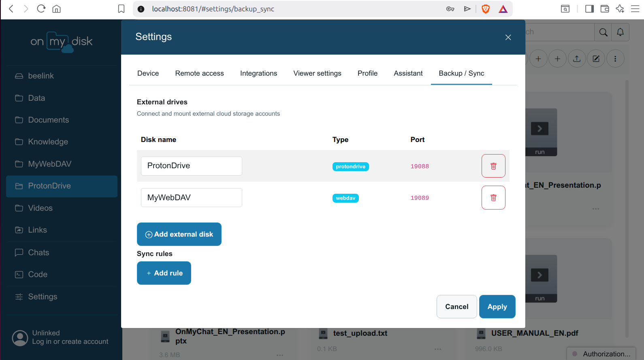The height and width of the screenshot is (360, 644).
Task: Cancel the settings changes
Action: click(456, 307)
